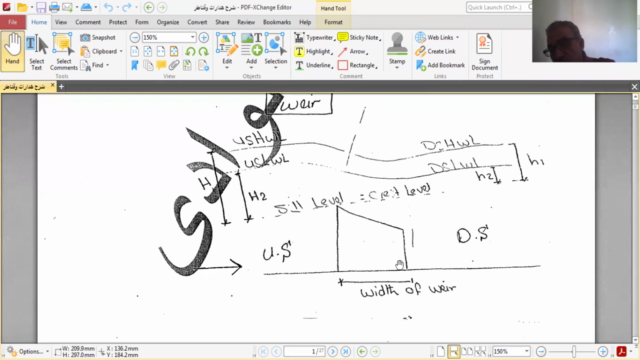Open the Bookmarks pane icon in View group
Screen dimensions: 640x360
pyautogui.click(x=135, y=65)
